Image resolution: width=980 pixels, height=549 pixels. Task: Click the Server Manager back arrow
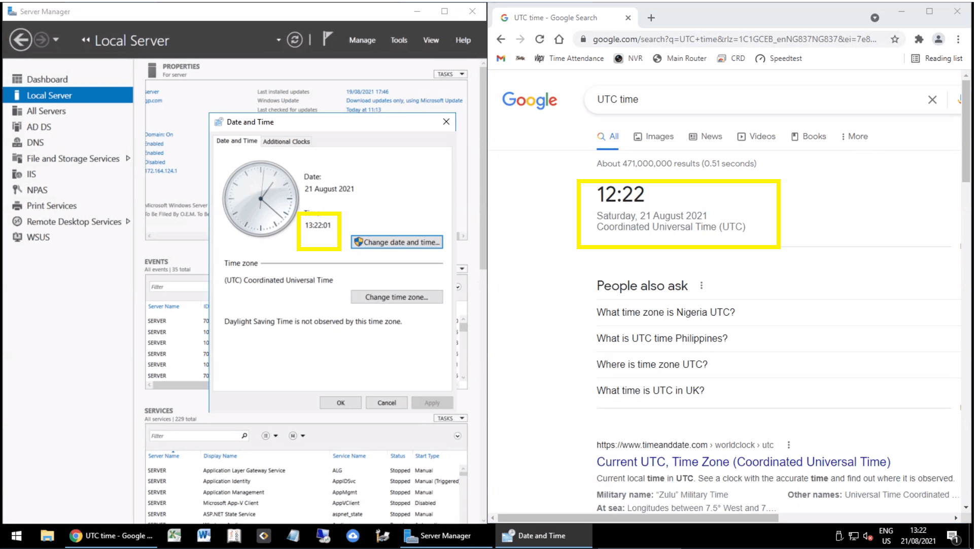pos(21,40)
